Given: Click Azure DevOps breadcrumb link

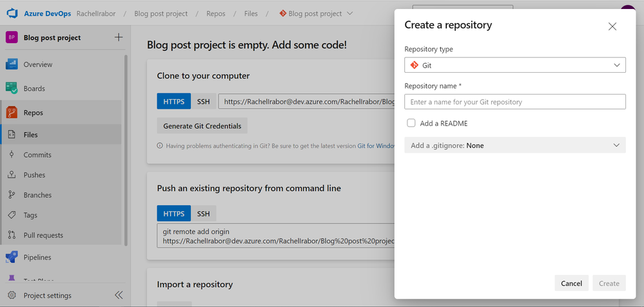Looking at the screenshot, I should [x=48, y=13].
